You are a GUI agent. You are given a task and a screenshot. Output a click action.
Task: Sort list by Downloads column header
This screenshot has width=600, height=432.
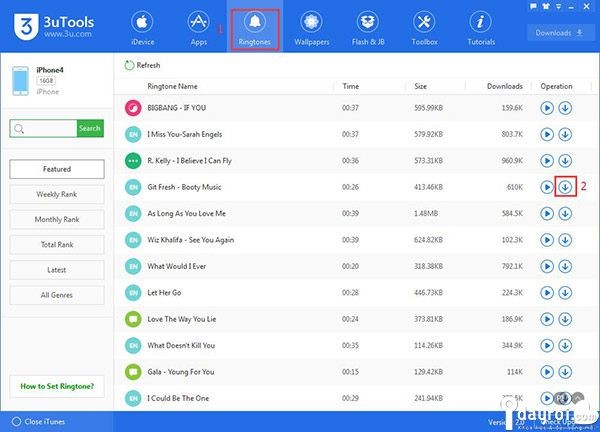tap(504, 87)
